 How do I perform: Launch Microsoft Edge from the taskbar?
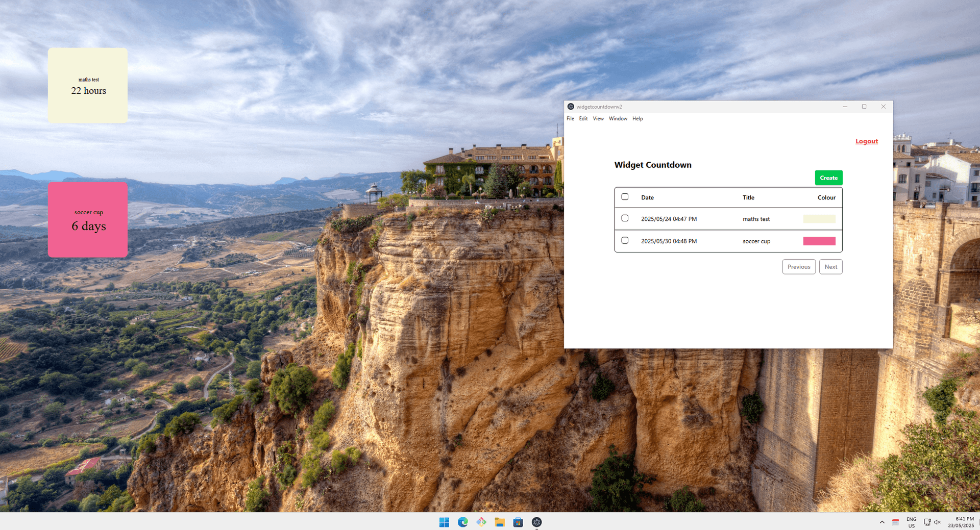point(463,522)
